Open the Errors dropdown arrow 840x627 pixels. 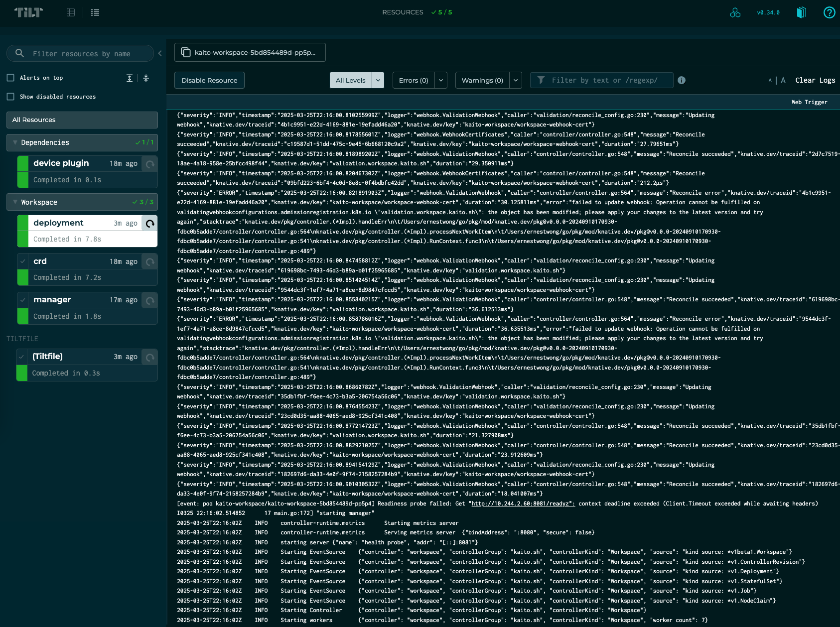(x=441, y=80)
